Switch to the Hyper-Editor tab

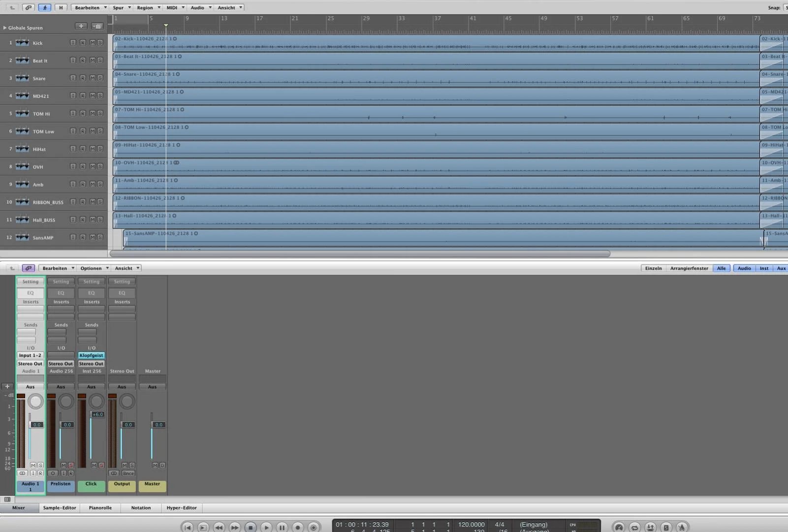tap(182, 508)
